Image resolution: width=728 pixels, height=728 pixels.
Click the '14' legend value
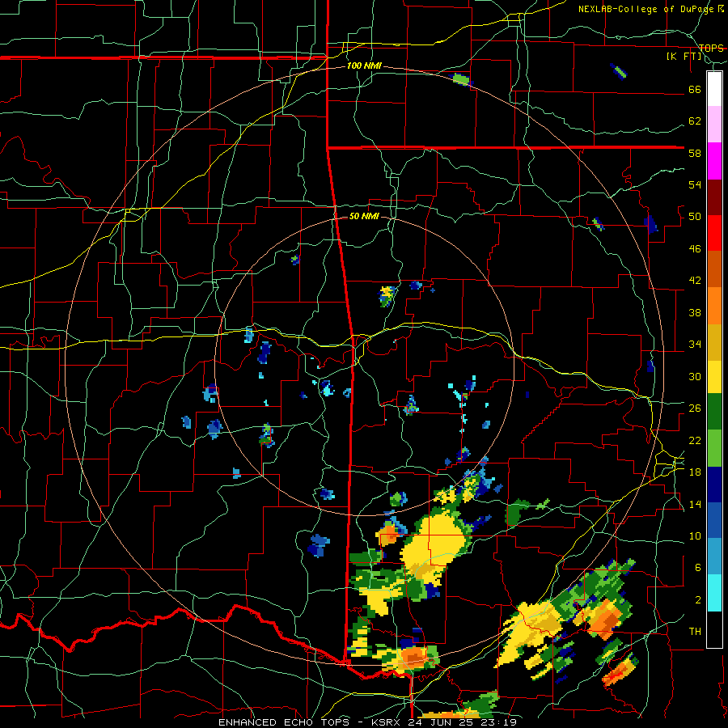(695, 504)
